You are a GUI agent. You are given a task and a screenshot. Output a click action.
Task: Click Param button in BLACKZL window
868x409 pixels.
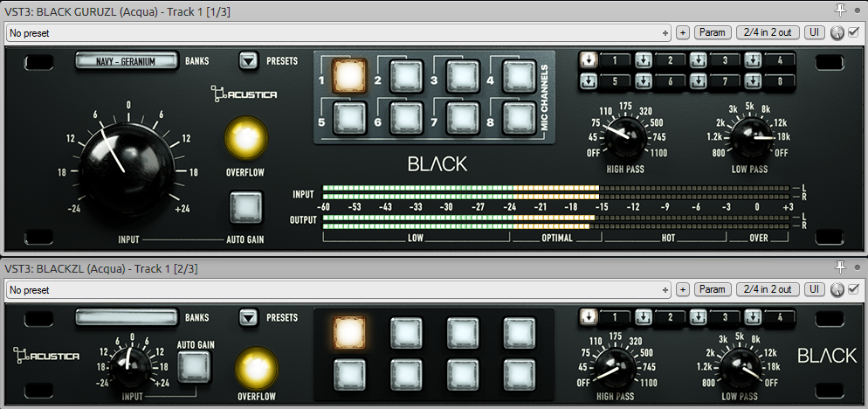[713, 289]
